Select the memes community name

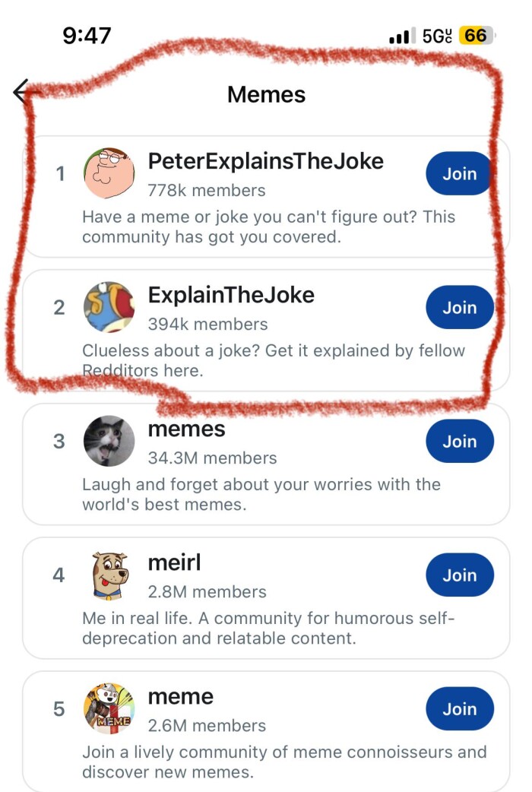(x=186, y=429)
